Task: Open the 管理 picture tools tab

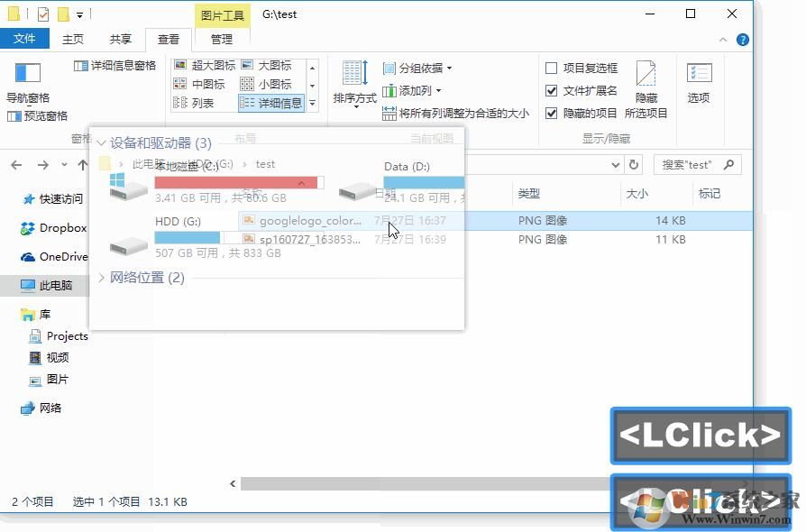Action: tap(221, 39)
